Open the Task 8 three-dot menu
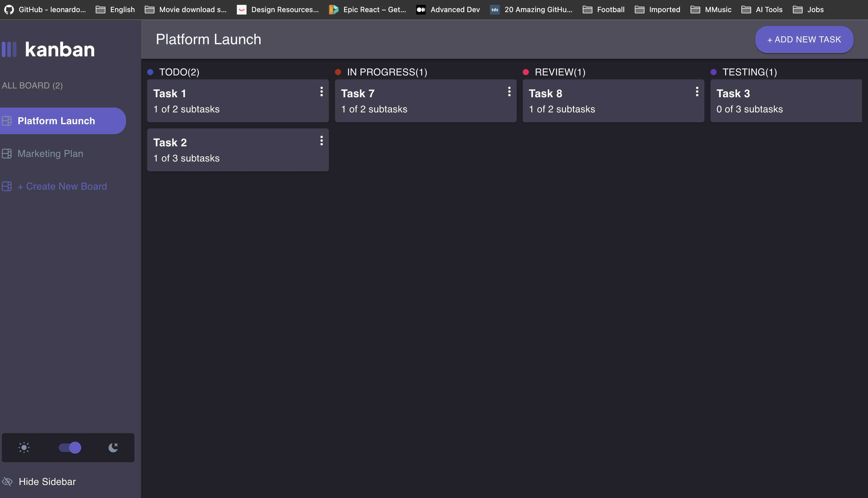 pyautogui.click(x=697, y=92)
